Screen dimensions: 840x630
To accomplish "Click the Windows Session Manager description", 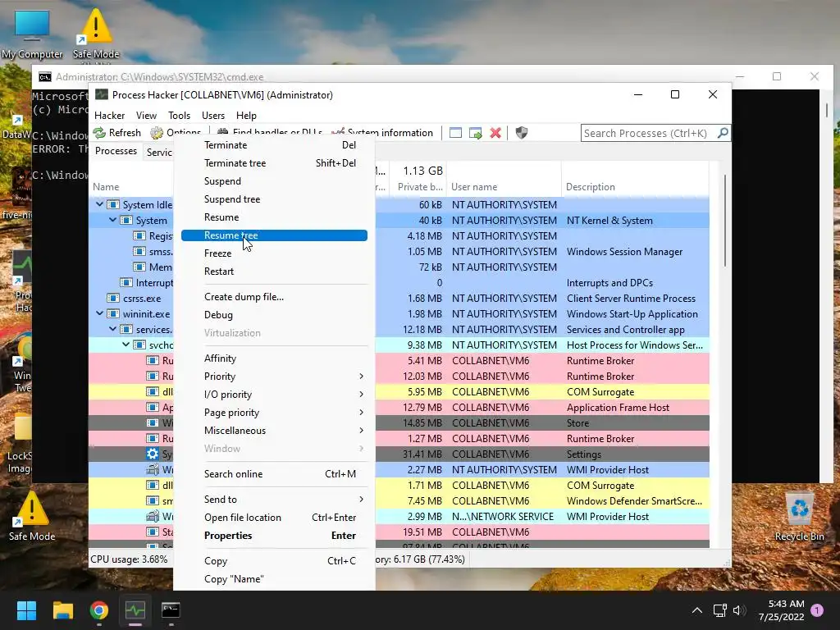I will coord(624,252).
